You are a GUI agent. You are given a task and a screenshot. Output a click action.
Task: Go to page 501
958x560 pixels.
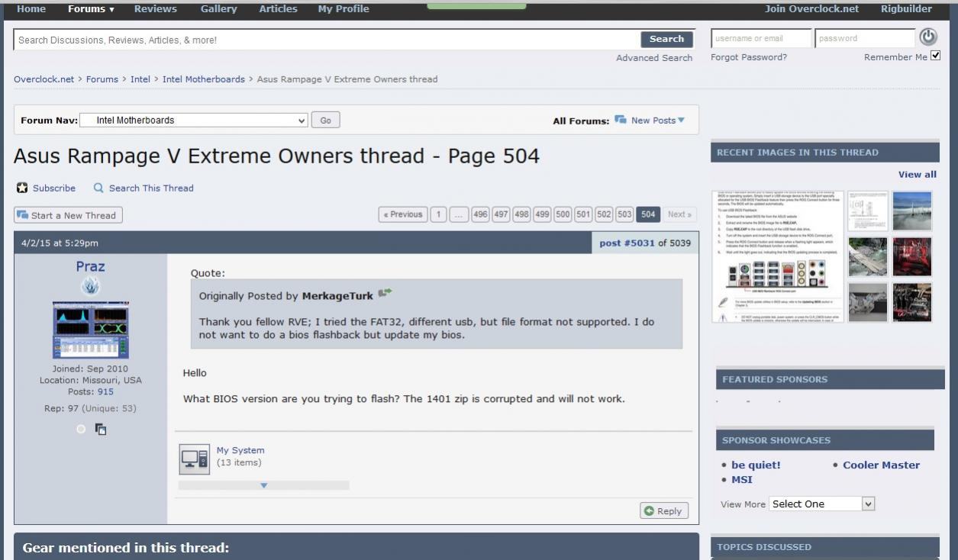pyautogui.click(x=583, y=214)
